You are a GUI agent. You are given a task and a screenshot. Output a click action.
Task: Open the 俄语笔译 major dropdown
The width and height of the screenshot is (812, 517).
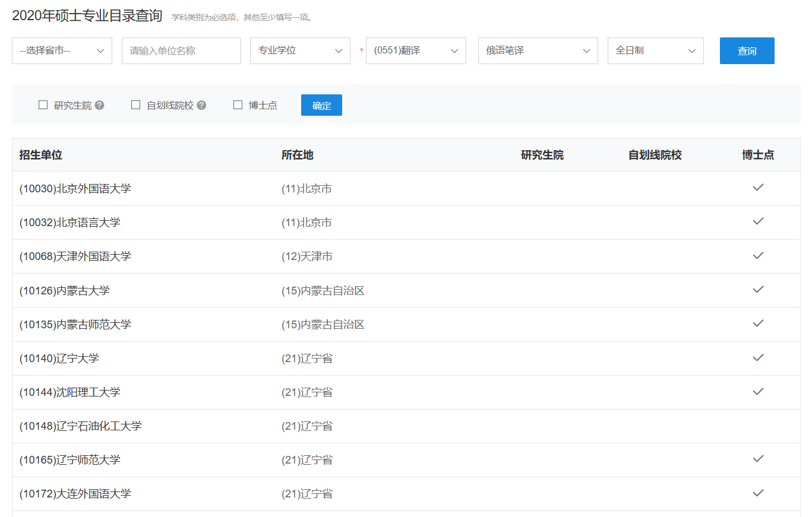pos(538,50)
